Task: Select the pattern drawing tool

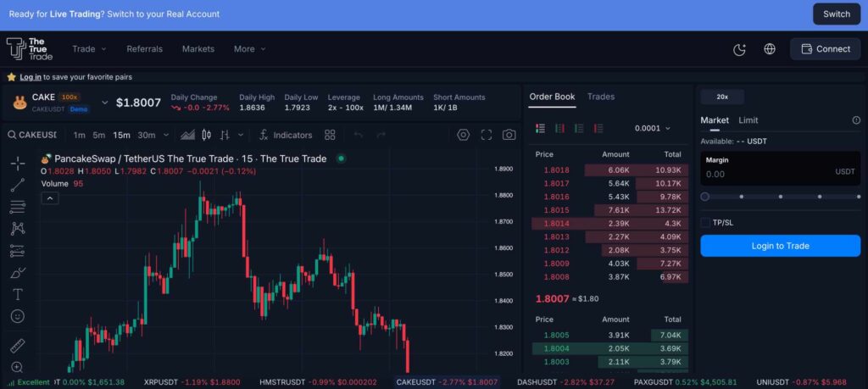Action: pos(18,229)
